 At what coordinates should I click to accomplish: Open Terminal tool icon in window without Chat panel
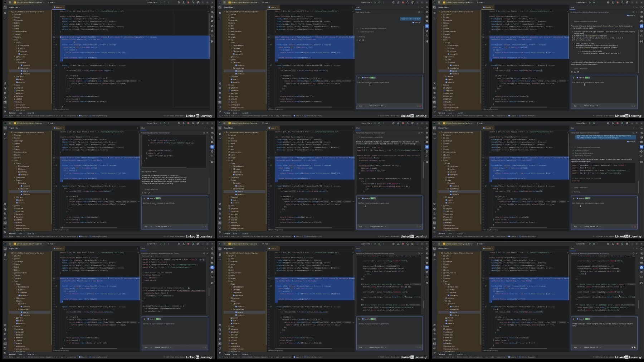point(5,102)
